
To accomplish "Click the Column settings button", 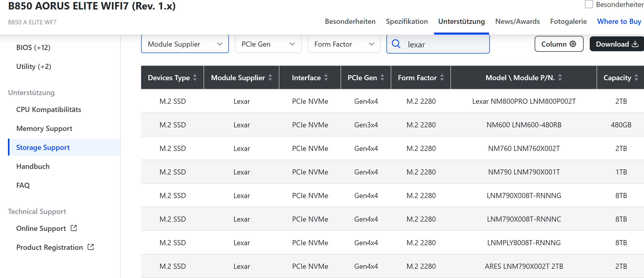I will [x=559, y=44].
